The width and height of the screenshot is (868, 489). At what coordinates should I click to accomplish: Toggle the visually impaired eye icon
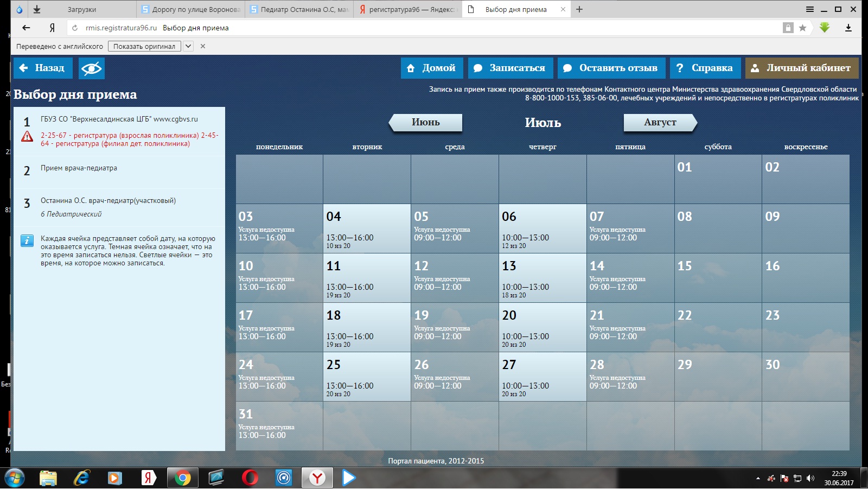click(x=91, y=68)
